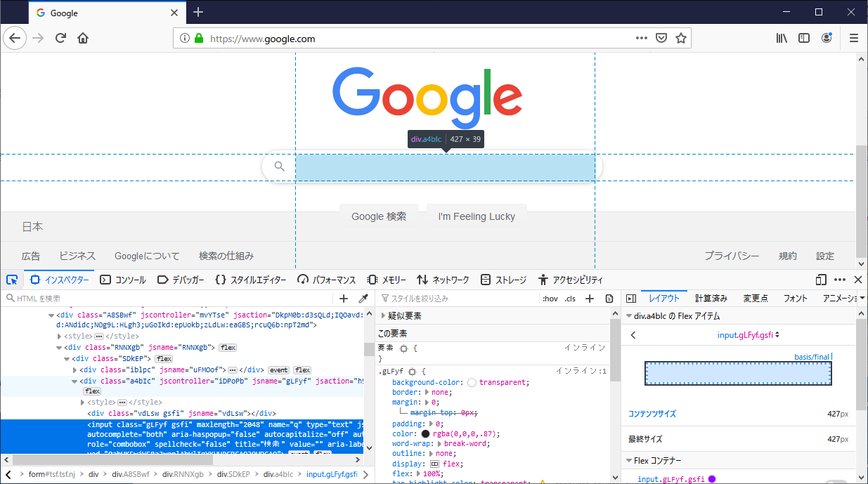This screenshot has height=484, width=868.
Task: Show the browser sidebars
Action: [x=804, y=38]
